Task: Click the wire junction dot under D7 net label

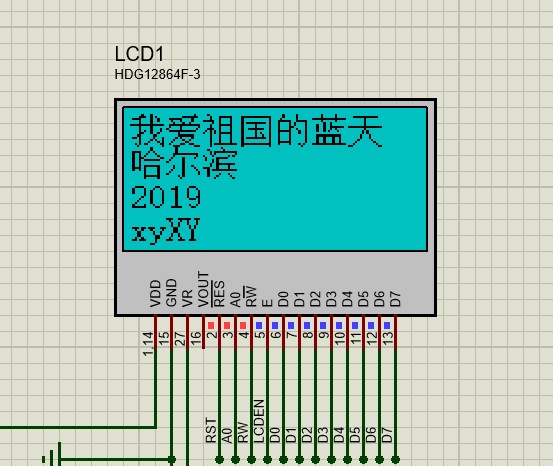Action: 395,460
